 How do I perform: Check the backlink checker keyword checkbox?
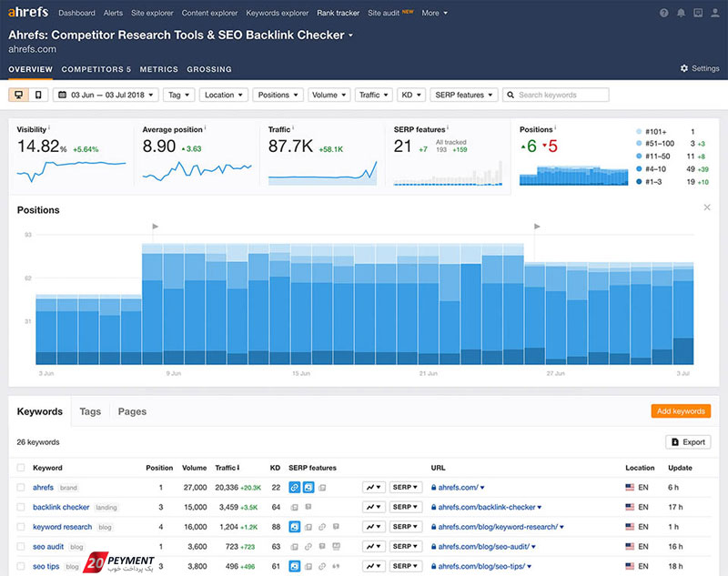[x=21, y=507]
